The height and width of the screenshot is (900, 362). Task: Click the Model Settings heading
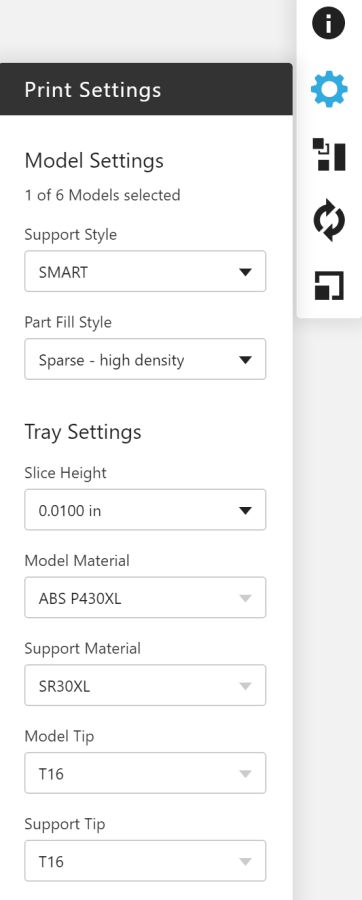click(94, 161)
